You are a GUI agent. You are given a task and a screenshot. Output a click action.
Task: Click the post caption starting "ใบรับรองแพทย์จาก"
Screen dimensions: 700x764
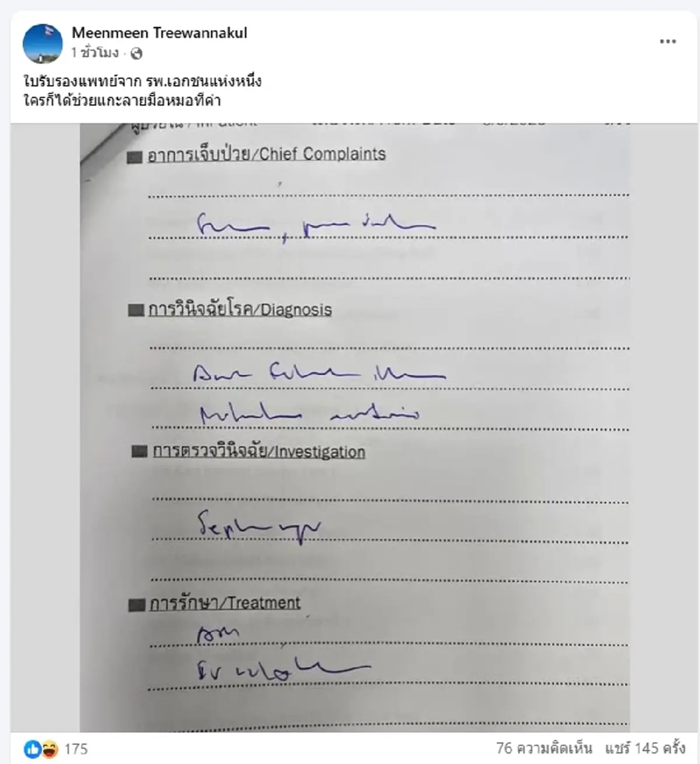pos(142,90)
